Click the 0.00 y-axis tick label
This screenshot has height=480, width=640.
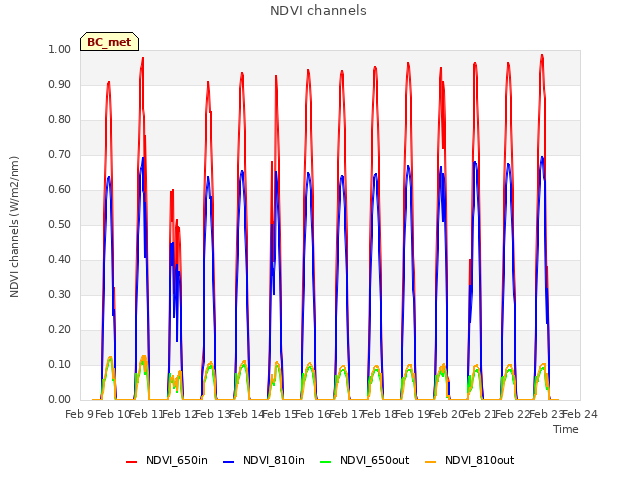pos(60,400)
